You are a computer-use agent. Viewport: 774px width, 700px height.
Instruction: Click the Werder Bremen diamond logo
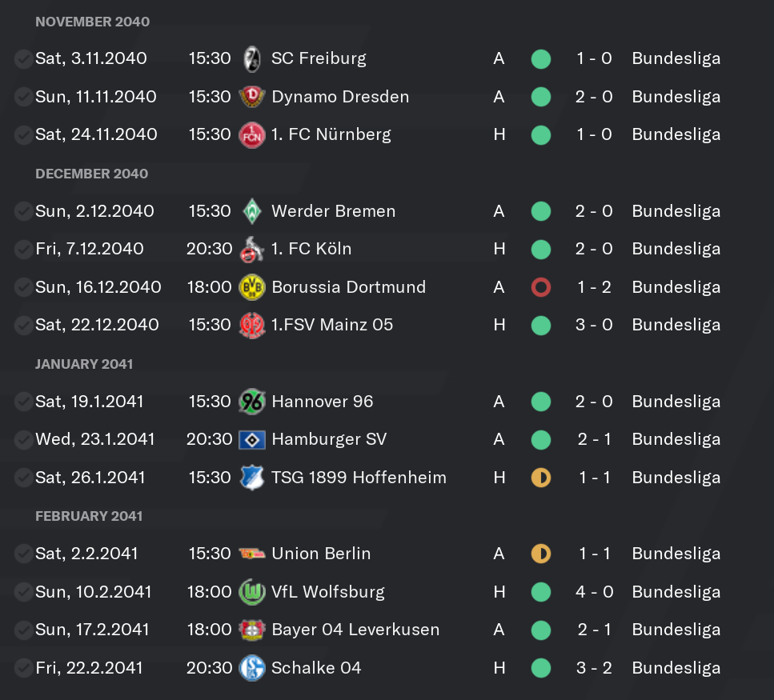(252, 212)
